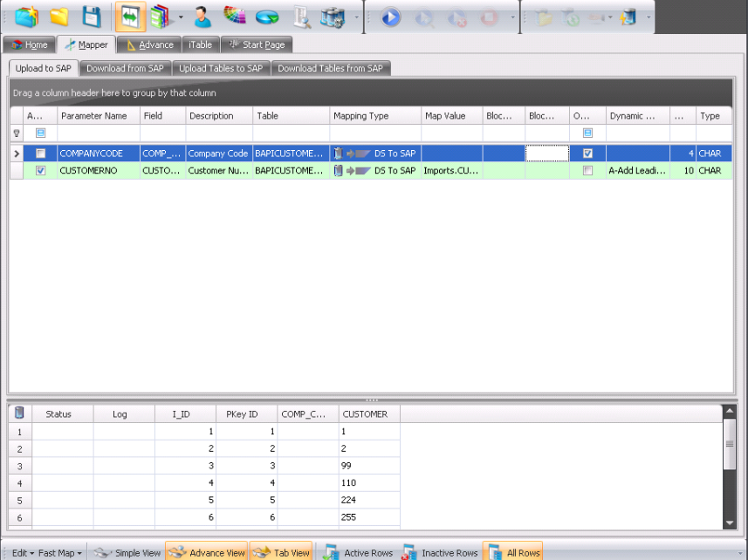Click the CUSTOMER column header in data grid

[x=369, y=414]
